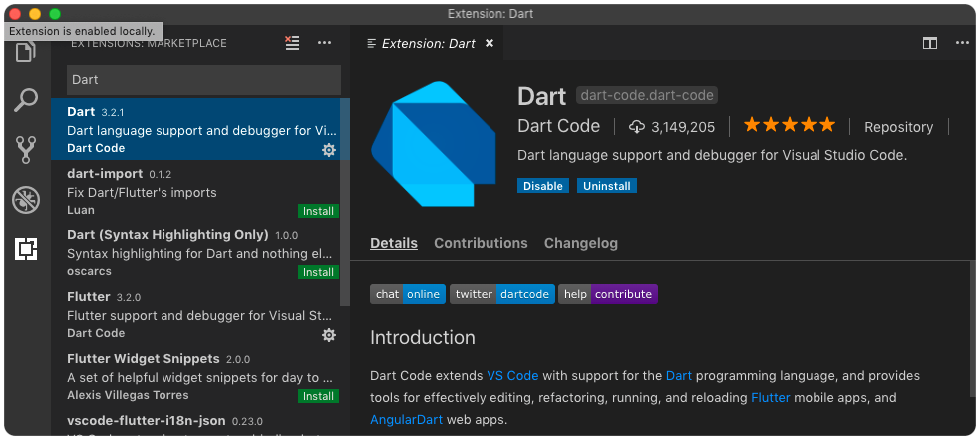
Task: Click the 3,149,205 install count
Action: [x=683, y=127]
